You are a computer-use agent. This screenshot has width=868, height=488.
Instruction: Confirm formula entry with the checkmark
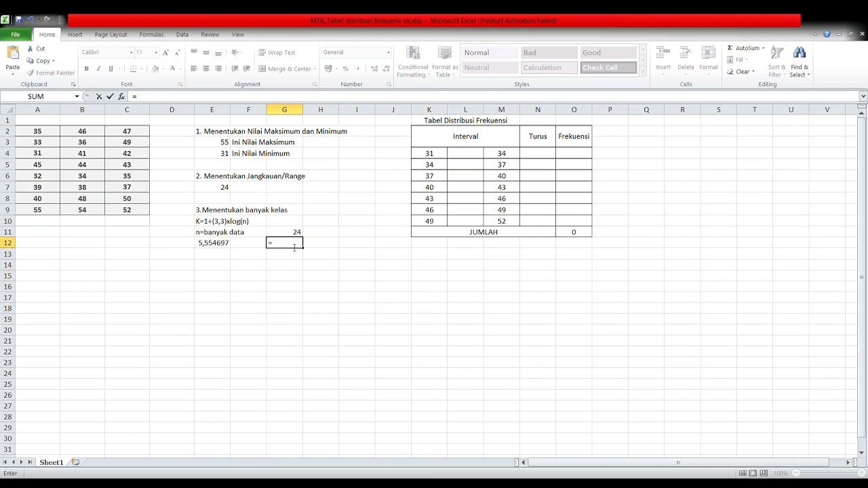[x=110, y=96]
